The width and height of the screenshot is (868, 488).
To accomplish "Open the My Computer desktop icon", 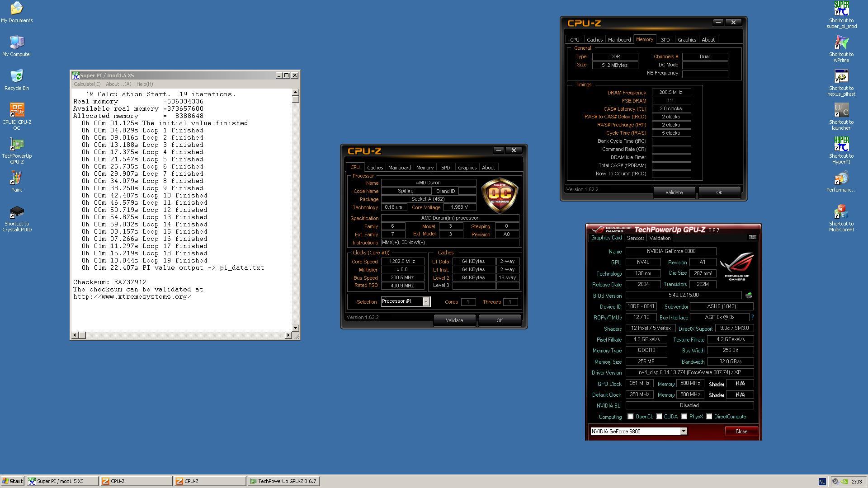I will (x=17, y=46).
